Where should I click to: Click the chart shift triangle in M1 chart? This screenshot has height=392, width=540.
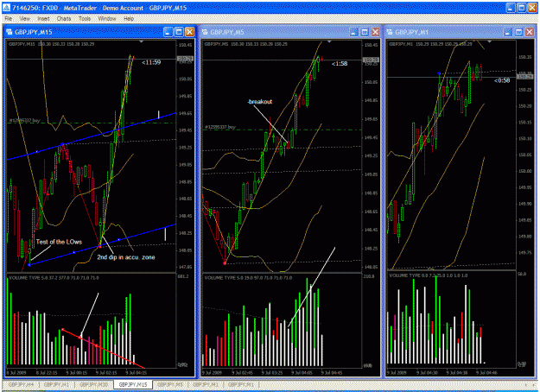489,41
